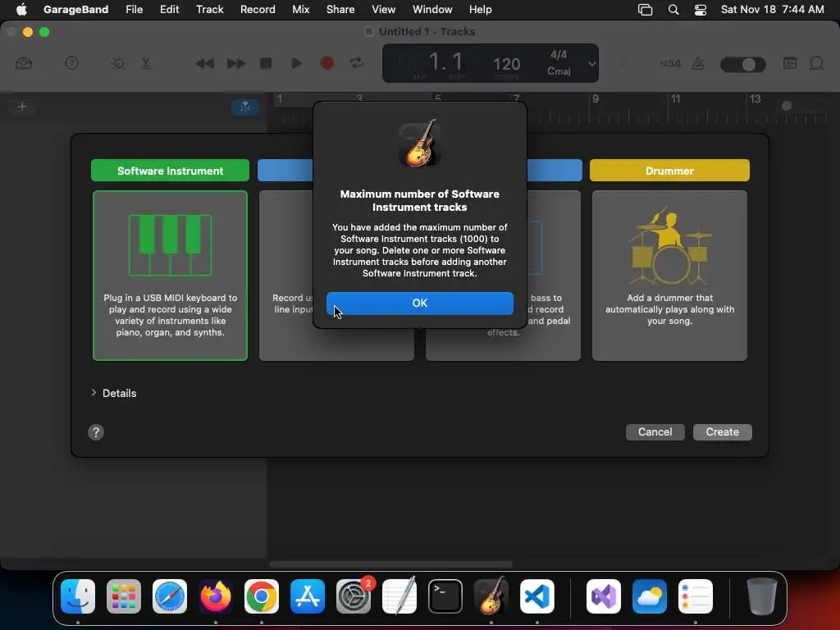Open the Library button in toolbar
Image resolution: width=840 pixels, height=630 pixels.
pos(24,64)
